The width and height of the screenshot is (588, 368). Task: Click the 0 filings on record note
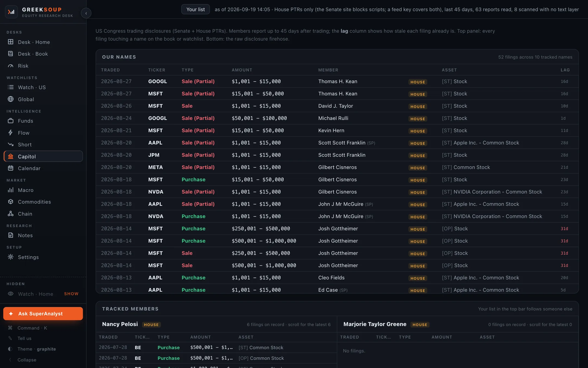click(530, 324)
